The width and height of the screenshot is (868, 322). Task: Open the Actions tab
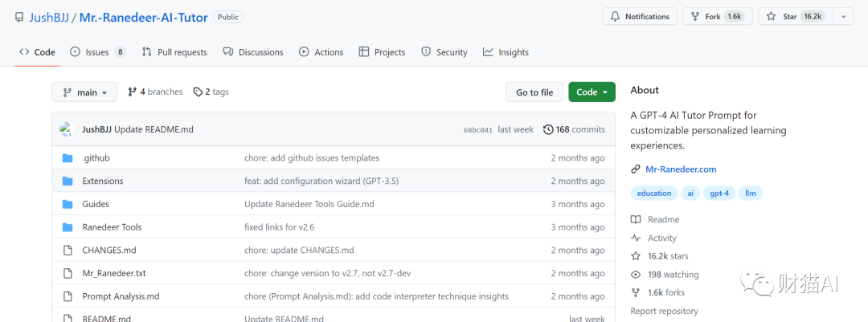[x=321, y=52]
